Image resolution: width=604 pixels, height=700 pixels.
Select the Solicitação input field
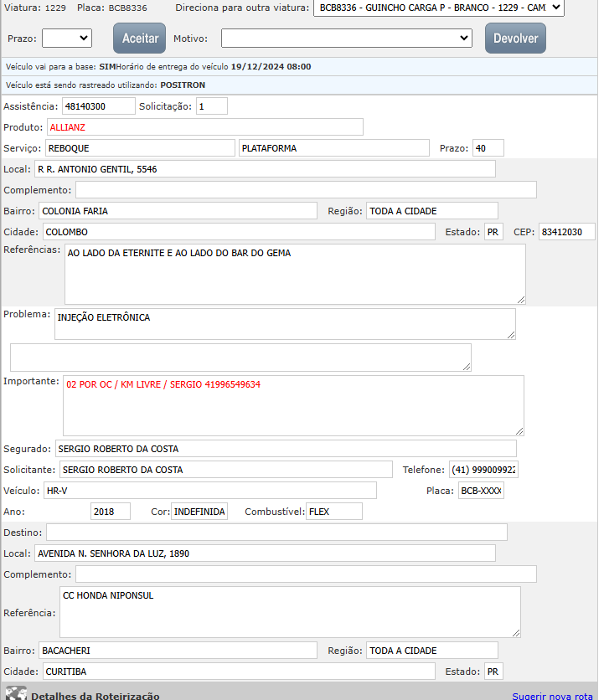point(211,106)
